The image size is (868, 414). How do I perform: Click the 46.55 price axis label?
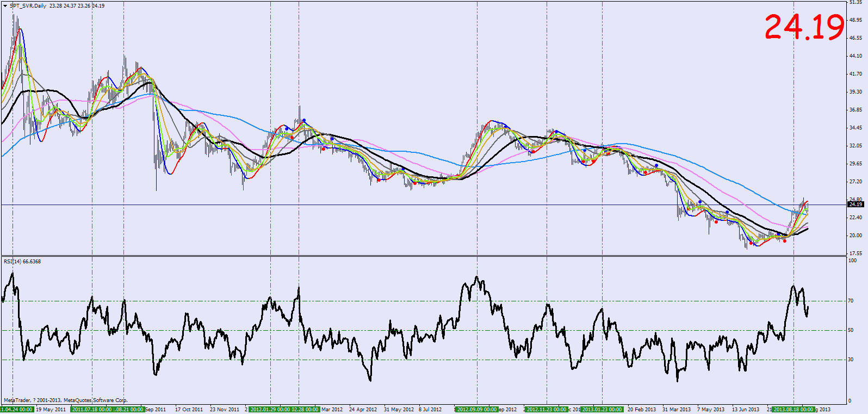(855, 38)
